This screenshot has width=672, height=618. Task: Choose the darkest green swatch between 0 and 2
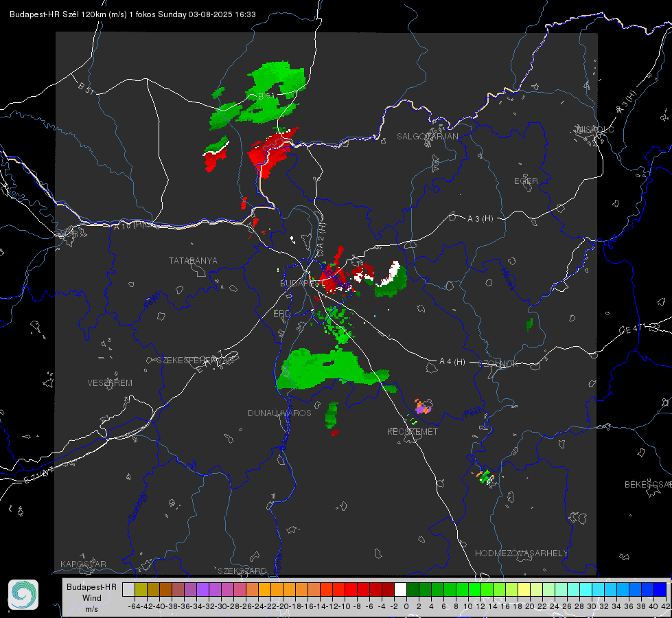click(413, 589)
